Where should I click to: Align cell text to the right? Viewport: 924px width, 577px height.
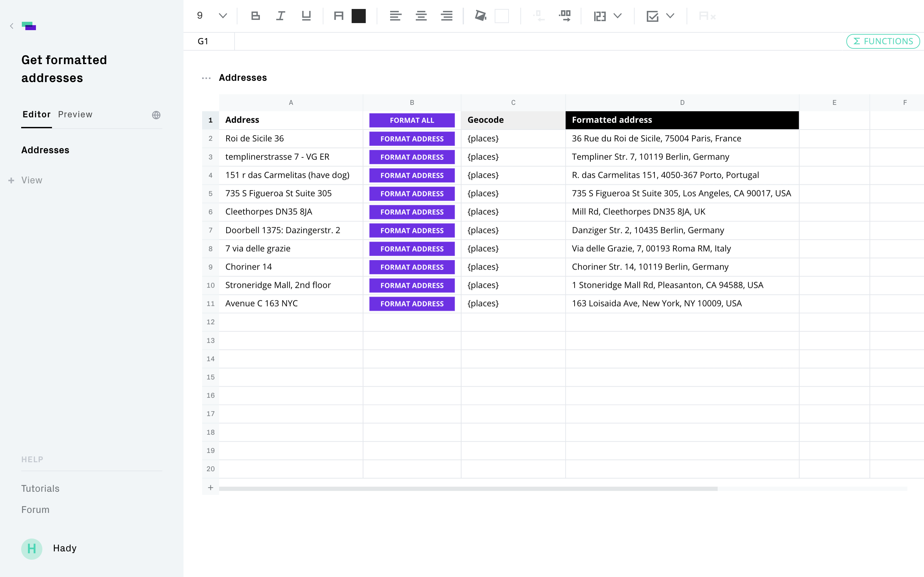coord(446,16)
